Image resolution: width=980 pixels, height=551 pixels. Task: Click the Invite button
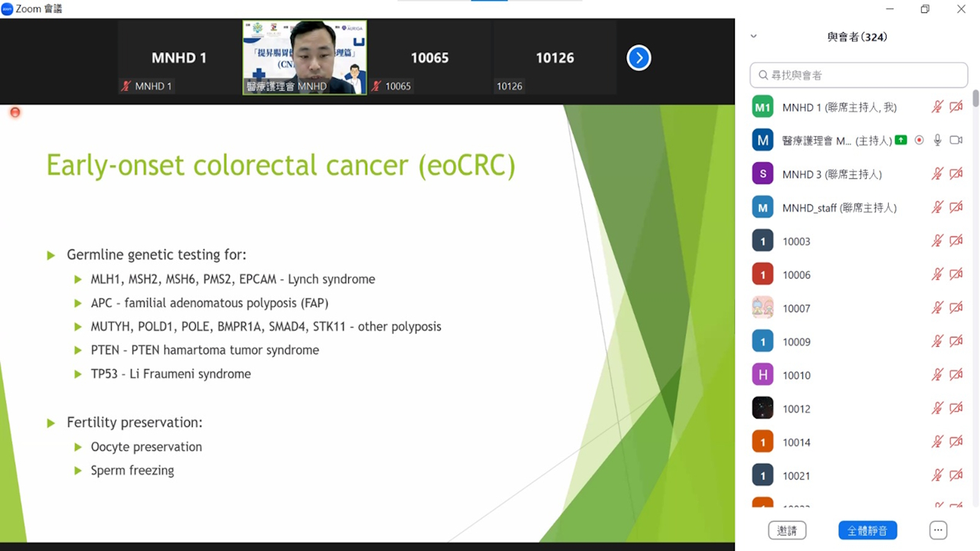787,530
